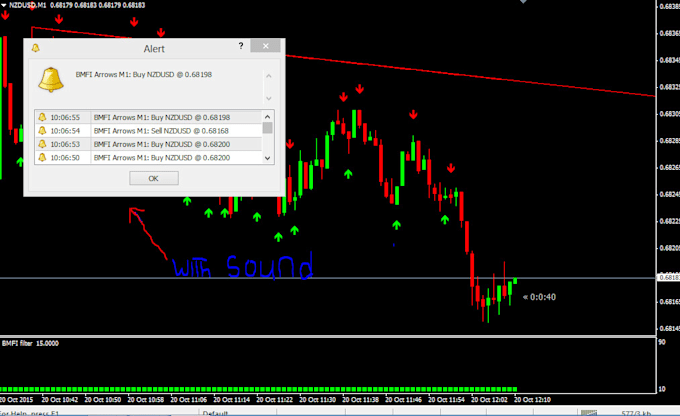Click the alert list scrollbar thumb

268,128
